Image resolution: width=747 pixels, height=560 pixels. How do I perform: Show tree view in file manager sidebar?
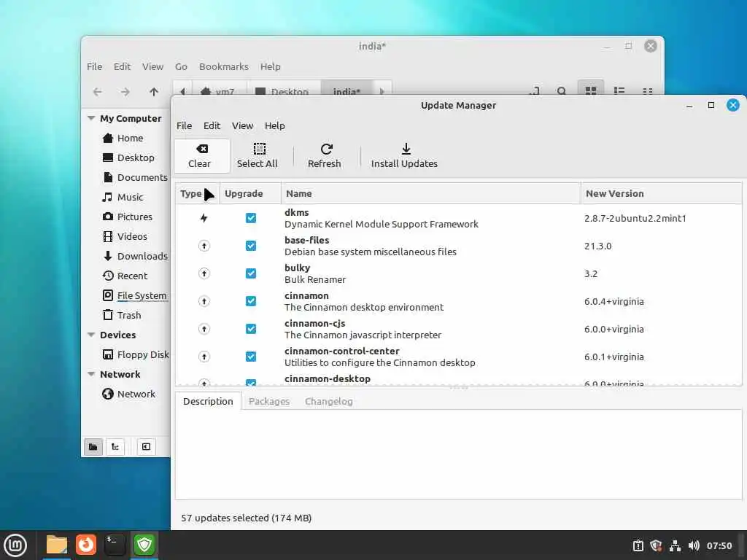click(115, 447)
